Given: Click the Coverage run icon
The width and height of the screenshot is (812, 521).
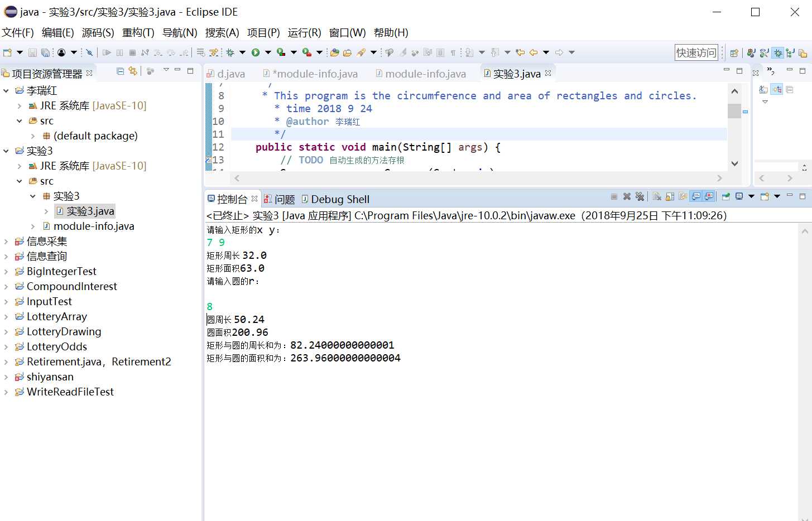Looking at the screenshot, I should point(281,52).
